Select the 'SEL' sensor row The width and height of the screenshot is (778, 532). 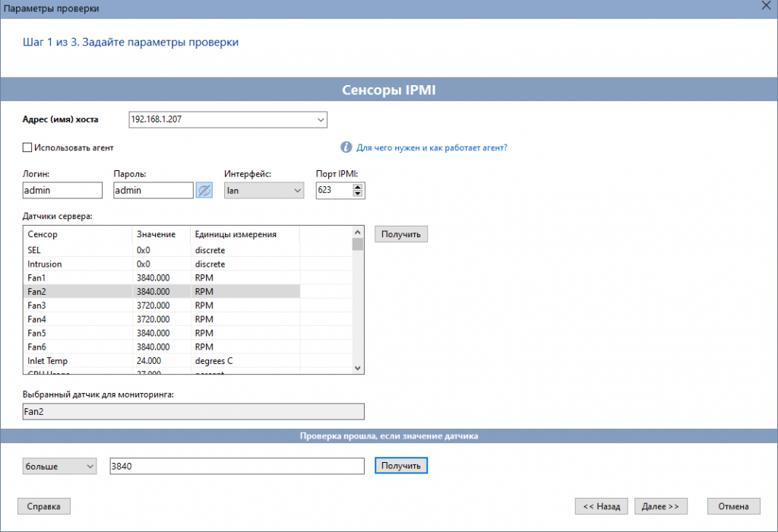click(162, 250)
